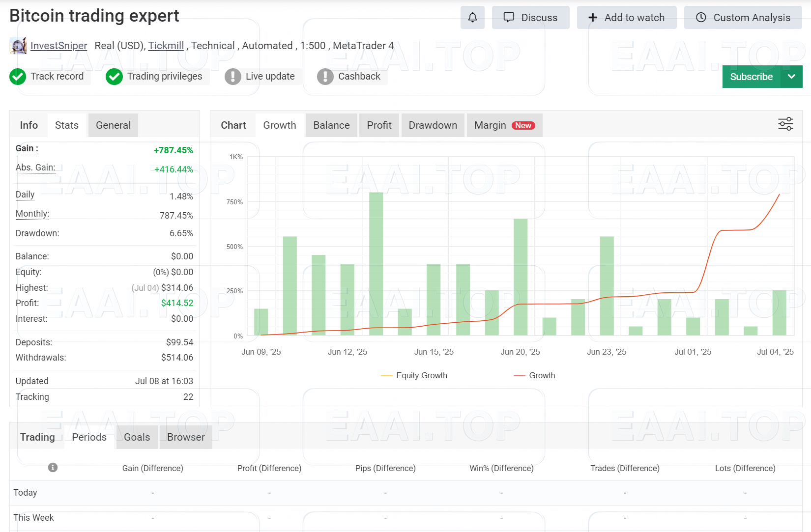Open the Tickmill broker link

point(166,45)
